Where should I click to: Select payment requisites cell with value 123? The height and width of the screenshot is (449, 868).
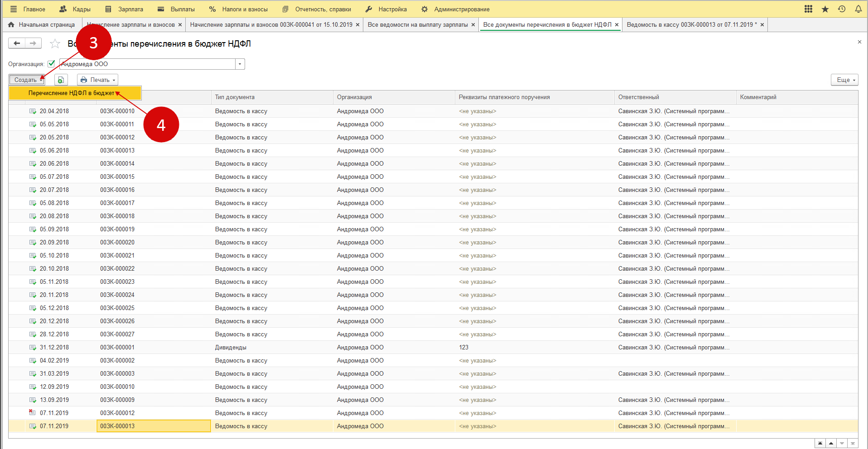click(x=535, y=348)
